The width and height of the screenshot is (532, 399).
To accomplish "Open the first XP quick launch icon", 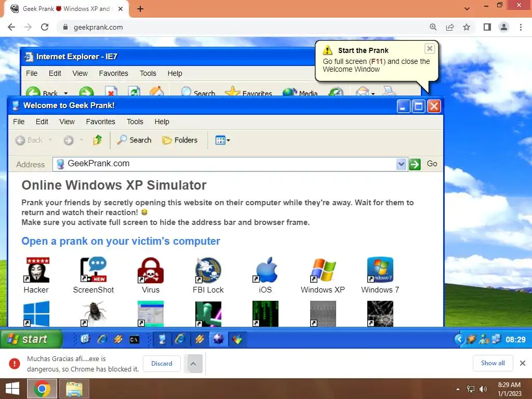I will (x=85, y=339).
